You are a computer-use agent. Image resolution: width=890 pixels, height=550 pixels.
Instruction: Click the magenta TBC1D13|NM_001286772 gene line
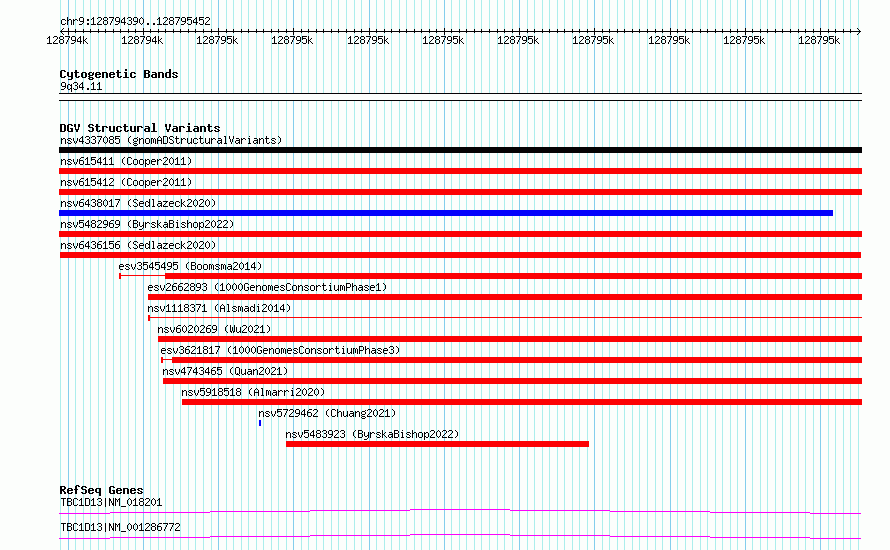click(460, 536)
